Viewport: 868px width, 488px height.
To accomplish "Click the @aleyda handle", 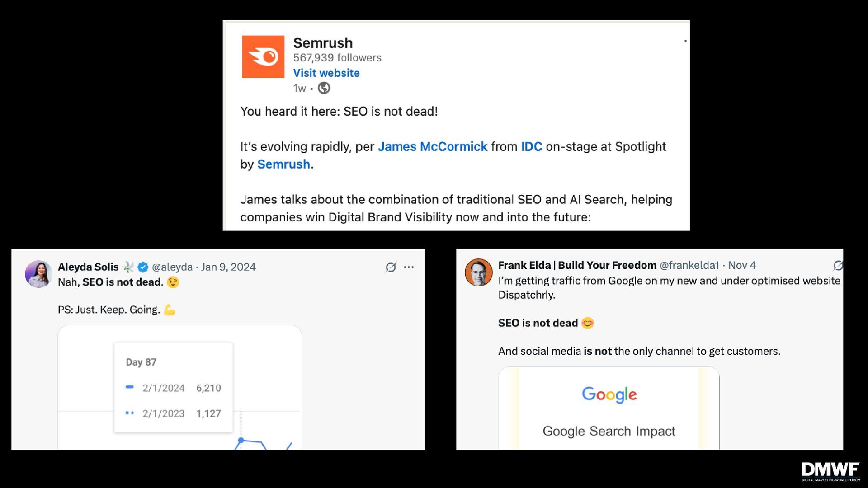I will 172,267.
